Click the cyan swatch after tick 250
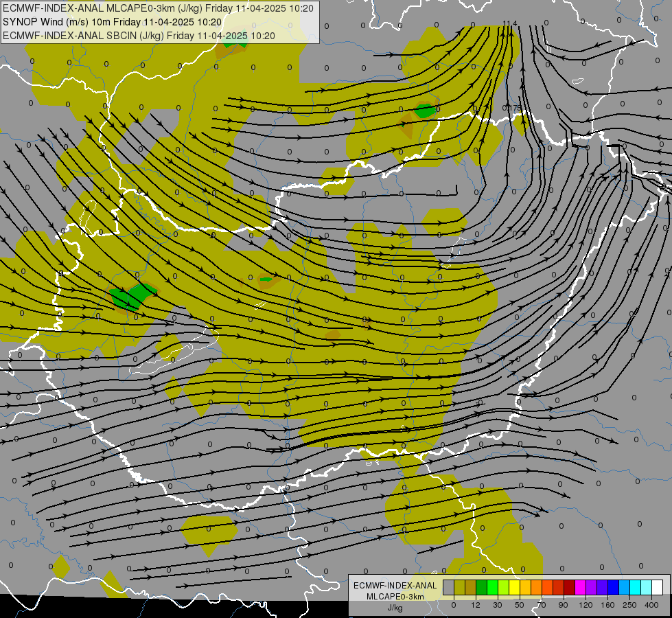The image size is (672, 618). [635, 588]
